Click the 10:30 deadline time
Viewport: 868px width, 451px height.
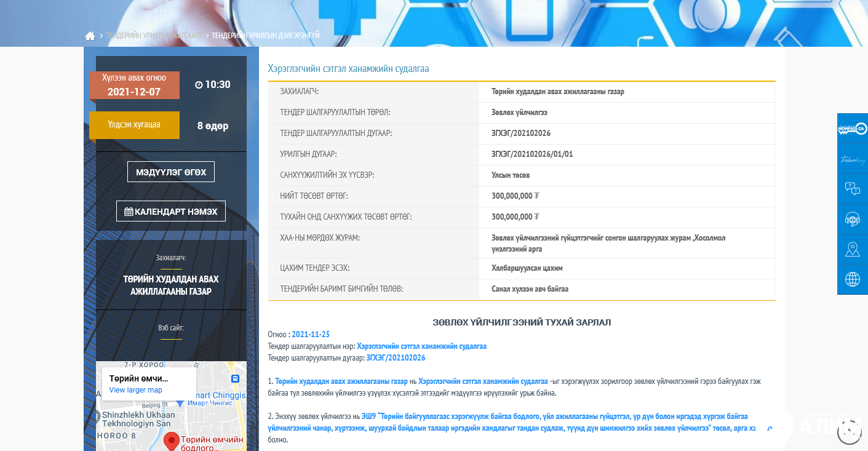pos(218,85)
